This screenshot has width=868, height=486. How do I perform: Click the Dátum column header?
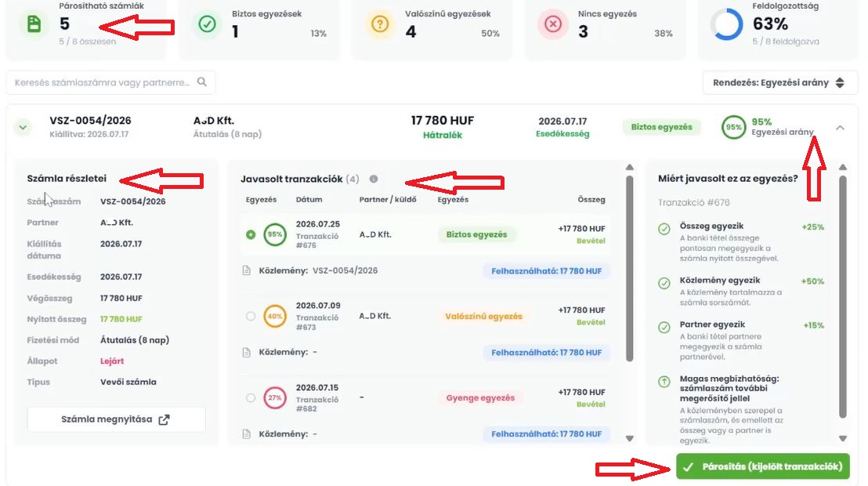point(309,200)
